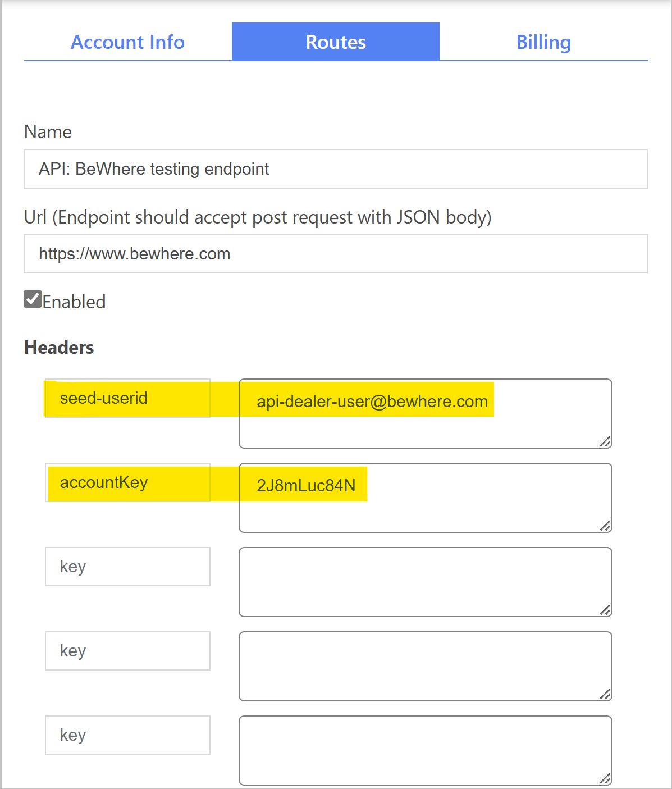Click the Url endpoint description label
The height and width of the screenshot is (789, 672).
pos(258,217)
